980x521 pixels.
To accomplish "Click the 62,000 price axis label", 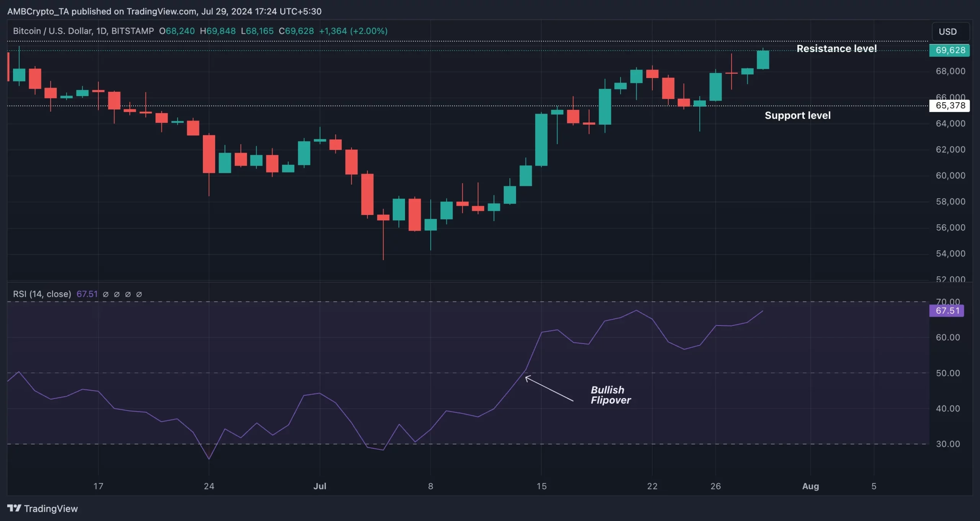I will (x=951, y=150).
